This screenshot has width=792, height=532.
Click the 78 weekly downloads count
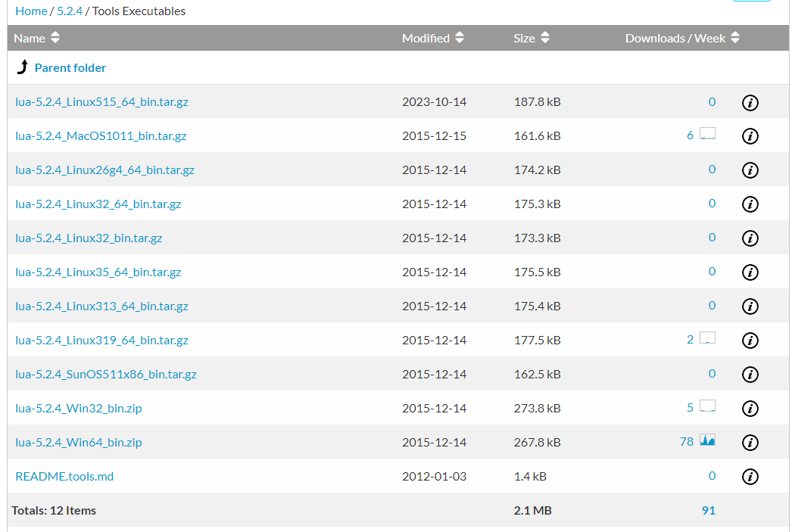pyautogui.click(x=687, y=442)
